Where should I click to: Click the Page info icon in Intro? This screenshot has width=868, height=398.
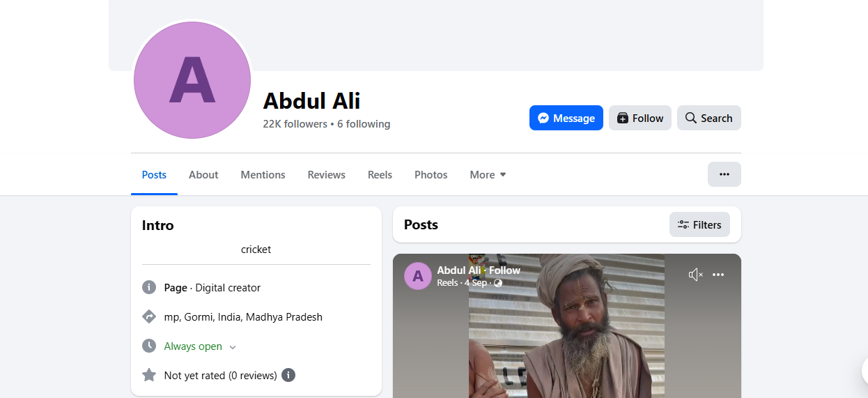[149, 287]
